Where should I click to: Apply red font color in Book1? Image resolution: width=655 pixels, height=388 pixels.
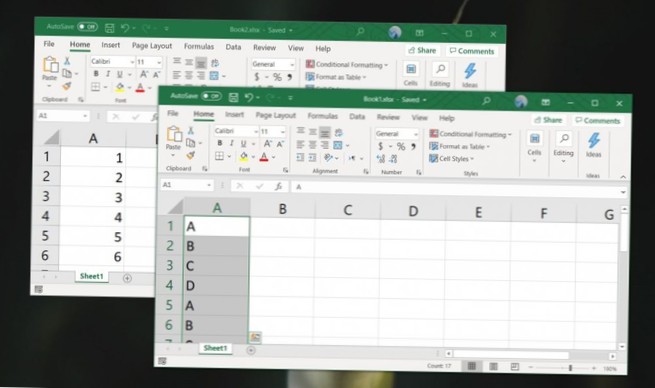264,157
